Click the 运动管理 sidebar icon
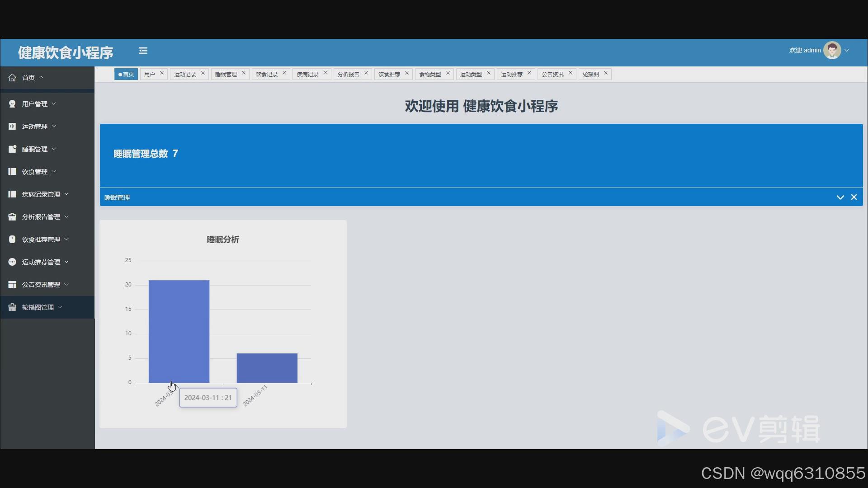 (x=12, y=127)
